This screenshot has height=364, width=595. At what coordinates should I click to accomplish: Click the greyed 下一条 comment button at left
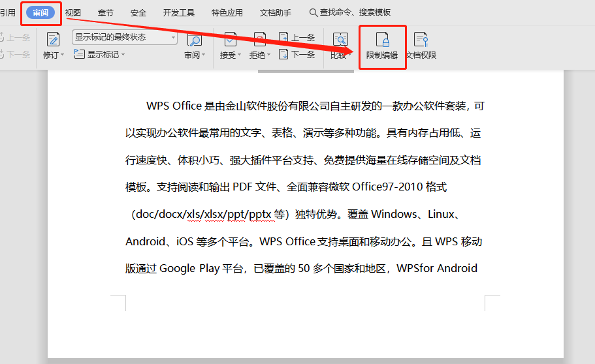pyautogui.click(x=15, y=55)
